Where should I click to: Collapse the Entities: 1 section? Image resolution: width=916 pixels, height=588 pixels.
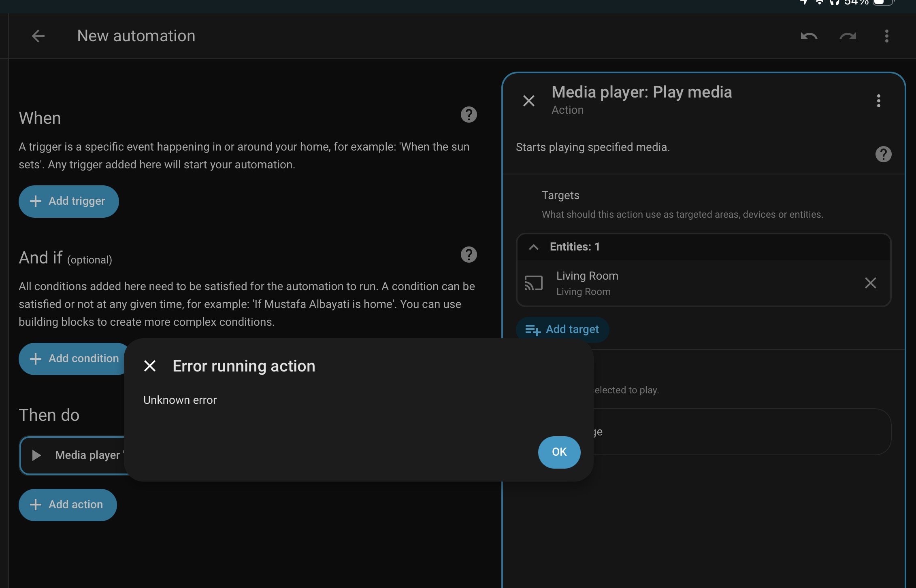[x=534, y=247]
